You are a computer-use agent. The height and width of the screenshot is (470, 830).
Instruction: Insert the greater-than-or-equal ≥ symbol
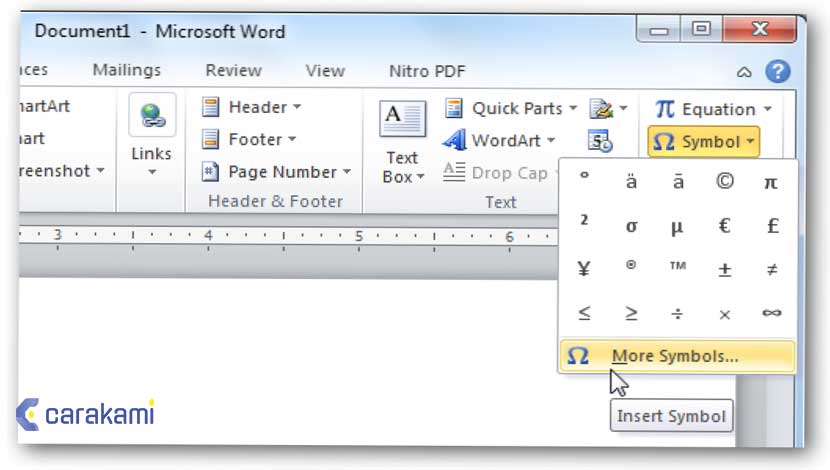631,313
